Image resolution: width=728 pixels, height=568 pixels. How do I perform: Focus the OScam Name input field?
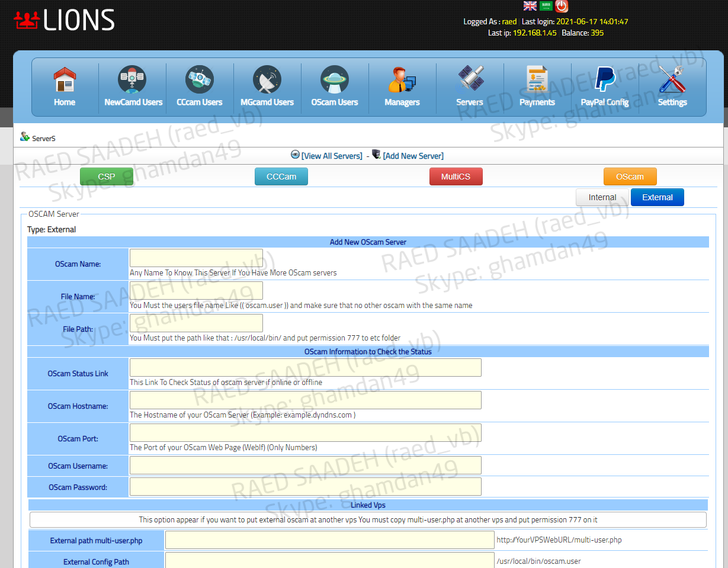click(196, 258)
